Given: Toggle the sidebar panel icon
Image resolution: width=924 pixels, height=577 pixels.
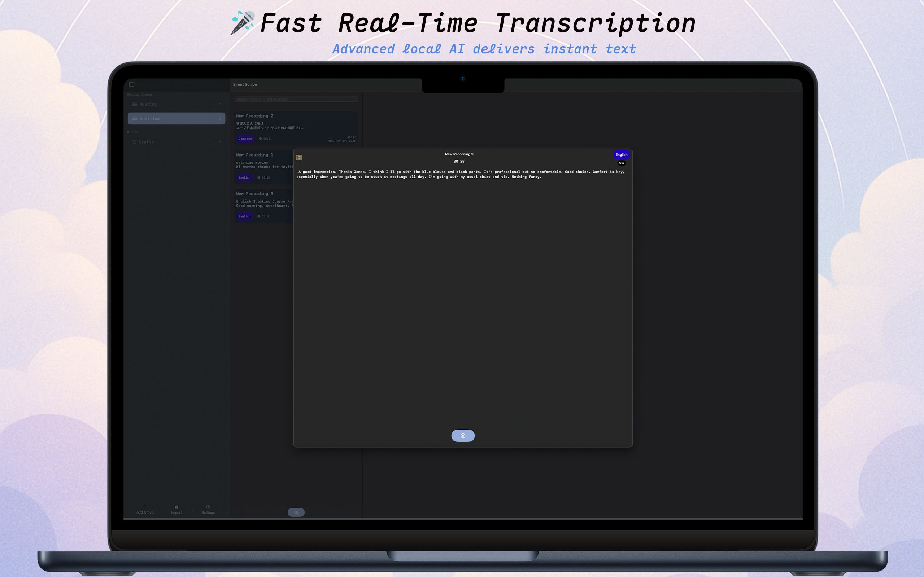Looking at the screenshot, I should (x=132, y=84).
